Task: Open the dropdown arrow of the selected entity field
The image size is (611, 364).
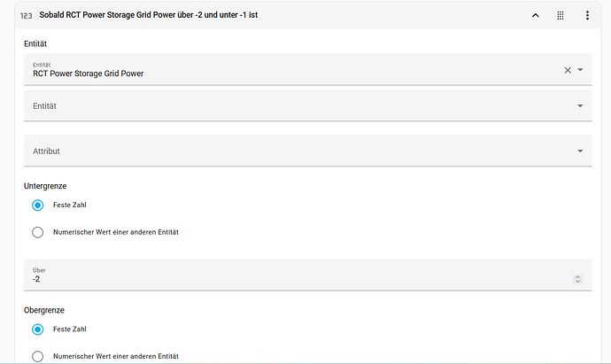Action: (580, 70)
